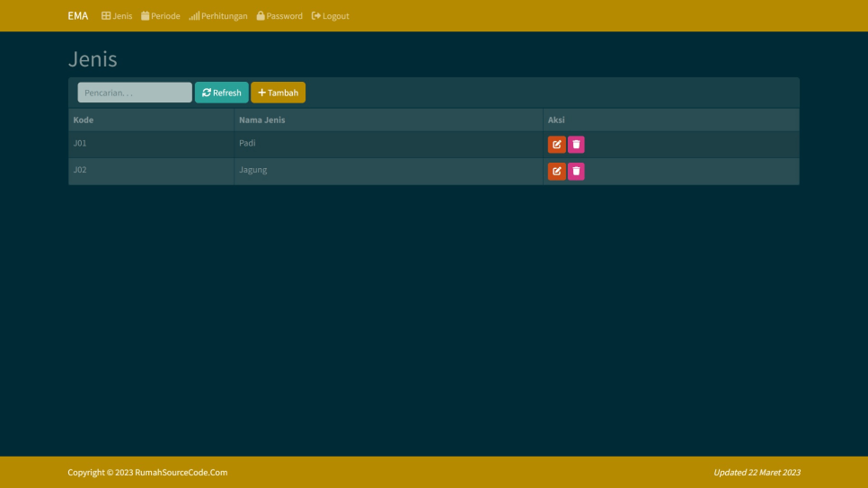Click the Aksi column header

(556, 120)
